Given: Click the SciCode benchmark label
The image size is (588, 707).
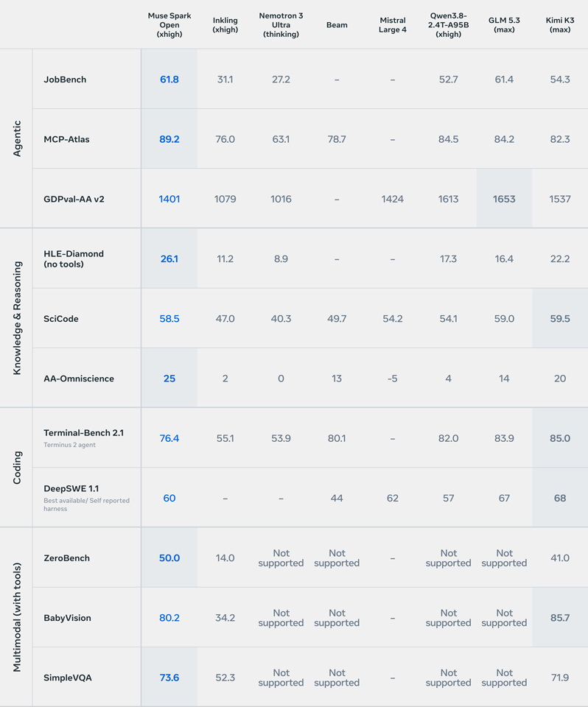Looking at the screenshot, I should pos(61,319).
